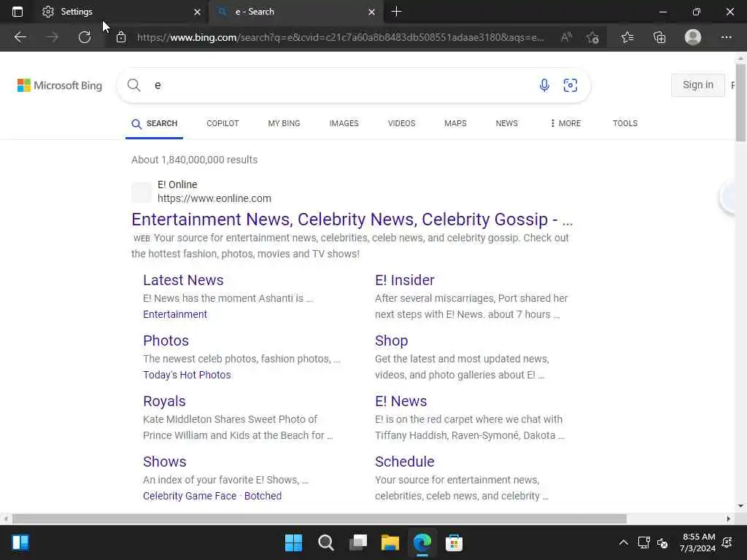Switch to NEWS results
Screen dimensions: 747x560
click(506, 123)
